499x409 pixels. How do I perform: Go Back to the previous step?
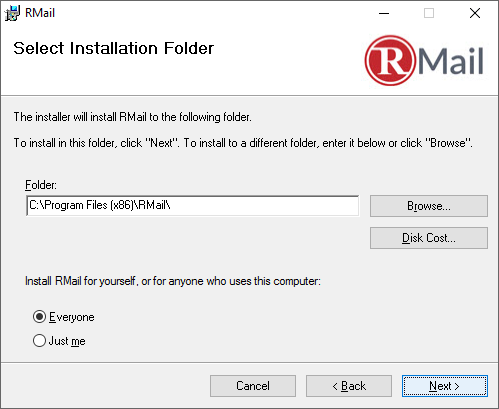[x=349, y=386]
